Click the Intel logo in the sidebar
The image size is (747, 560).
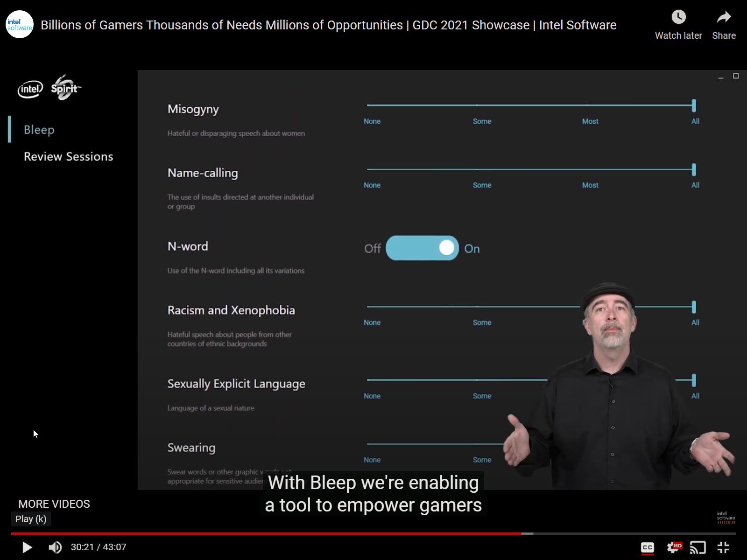coord(30,89)
